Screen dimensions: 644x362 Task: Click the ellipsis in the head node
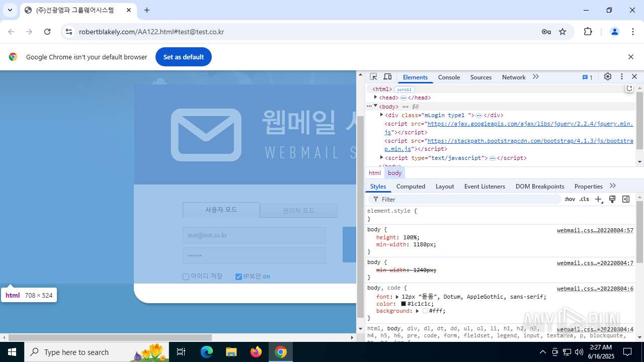coord(404,98)
